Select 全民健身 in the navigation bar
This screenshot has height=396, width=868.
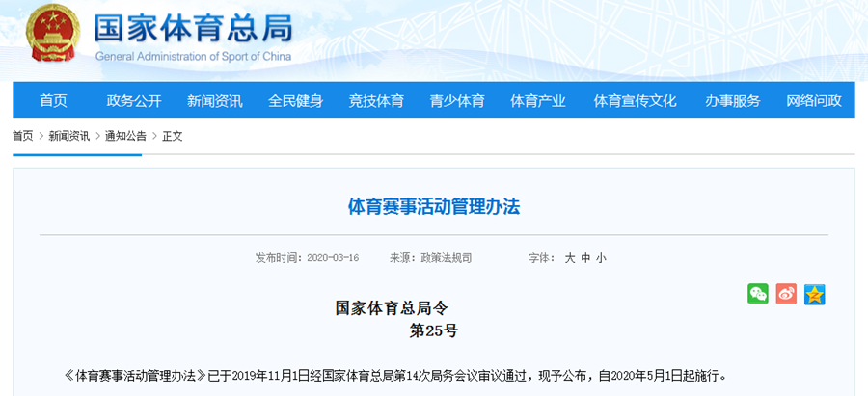296,100
